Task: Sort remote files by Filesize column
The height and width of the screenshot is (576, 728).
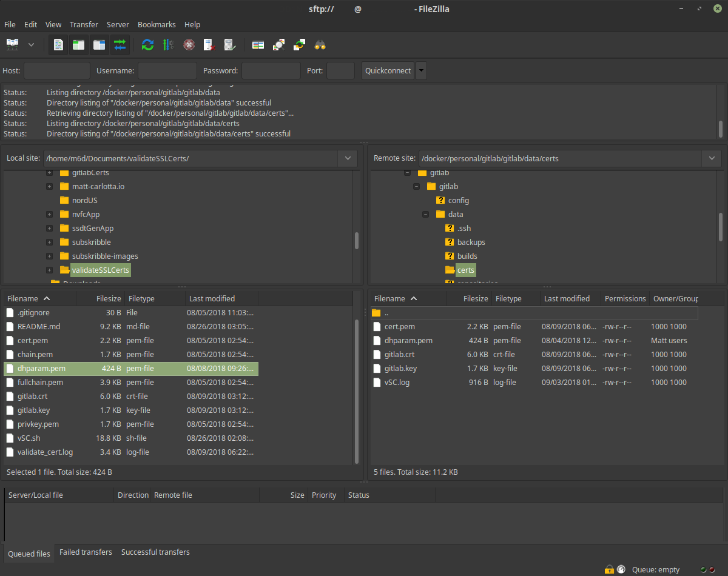Action: (x=469, y=298)
